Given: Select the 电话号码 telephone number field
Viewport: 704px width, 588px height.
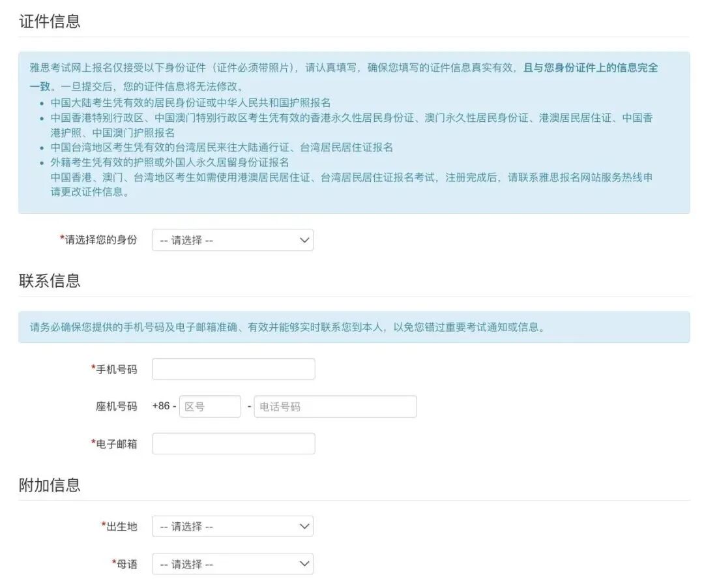Looking at the screenshot, I should 336,406.
